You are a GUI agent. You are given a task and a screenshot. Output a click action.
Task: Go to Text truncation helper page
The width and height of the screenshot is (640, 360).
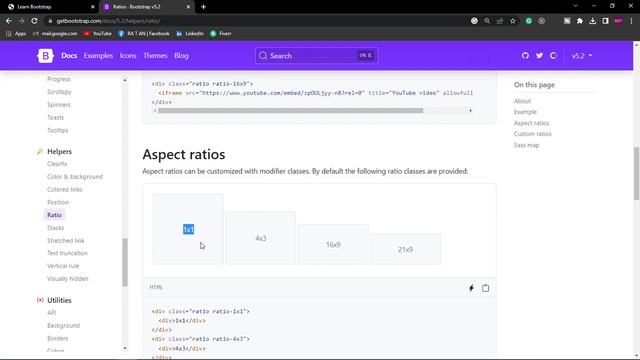[67, 253]
